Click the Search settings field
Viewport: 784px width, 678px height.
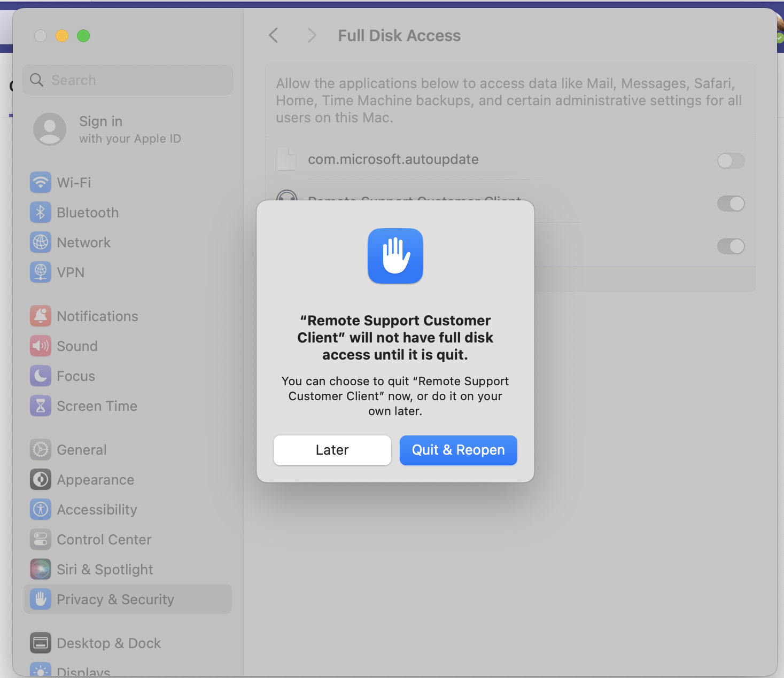[128, 80]
